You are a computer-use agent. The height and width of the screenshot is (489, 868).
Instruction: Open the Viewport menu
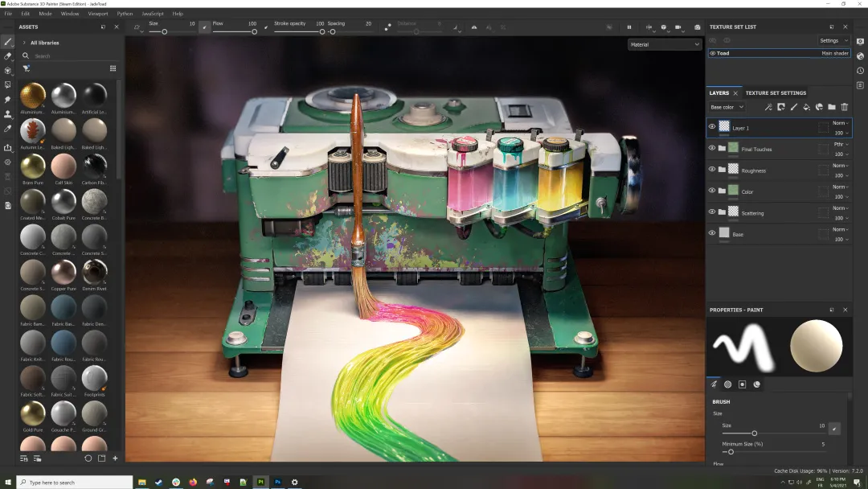coord(98,13)
